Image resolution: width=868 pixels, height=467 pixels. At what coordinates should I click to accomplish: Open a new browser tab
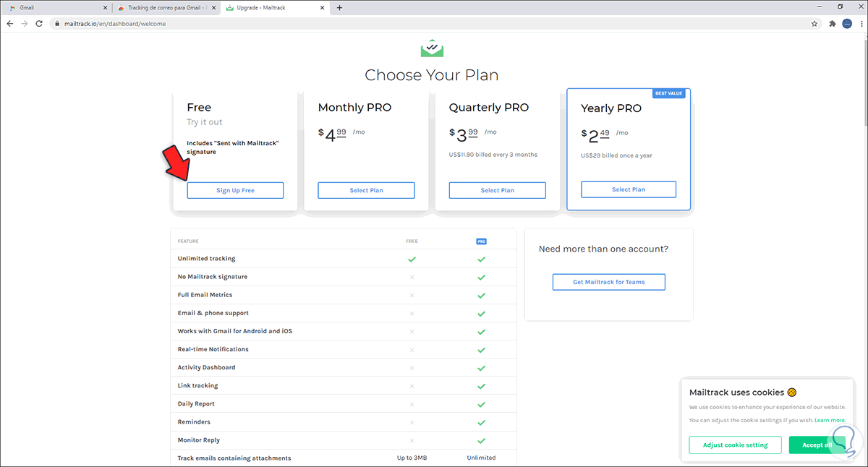[340, 8]
